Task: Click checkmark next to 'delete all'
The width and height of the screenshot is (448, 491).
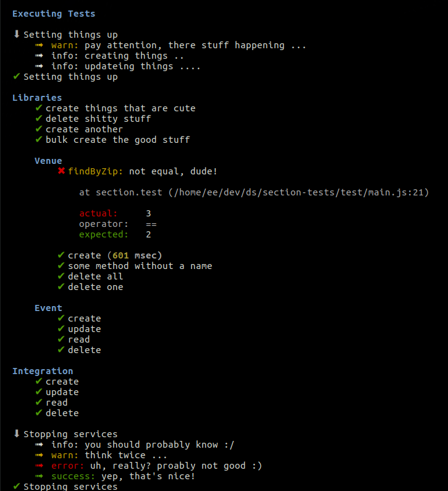Action: click(x=61, y=276)
